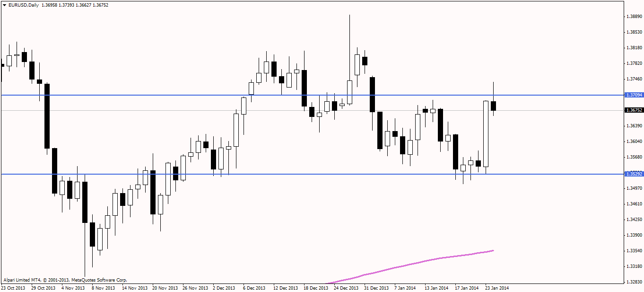
Task: Select the upper blue horizontal line at 1.37094
Action: (312, 95)
